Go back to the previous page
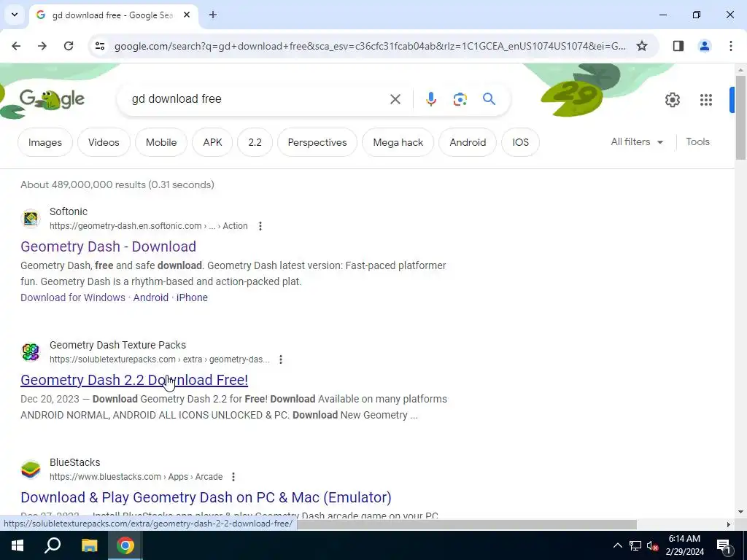The image size is (747, 560). 16,46
